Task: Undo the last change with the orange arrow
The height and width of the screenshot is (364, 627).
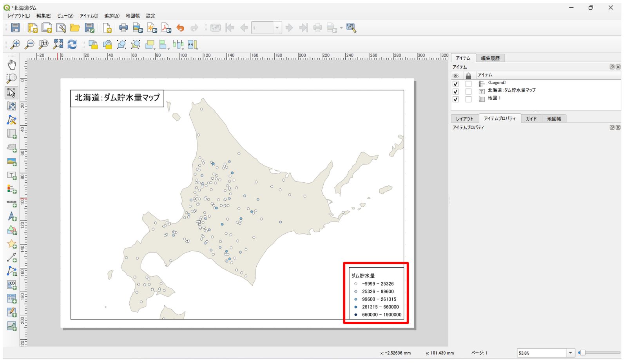Action: pyautogui.click(x=180, y=27)
